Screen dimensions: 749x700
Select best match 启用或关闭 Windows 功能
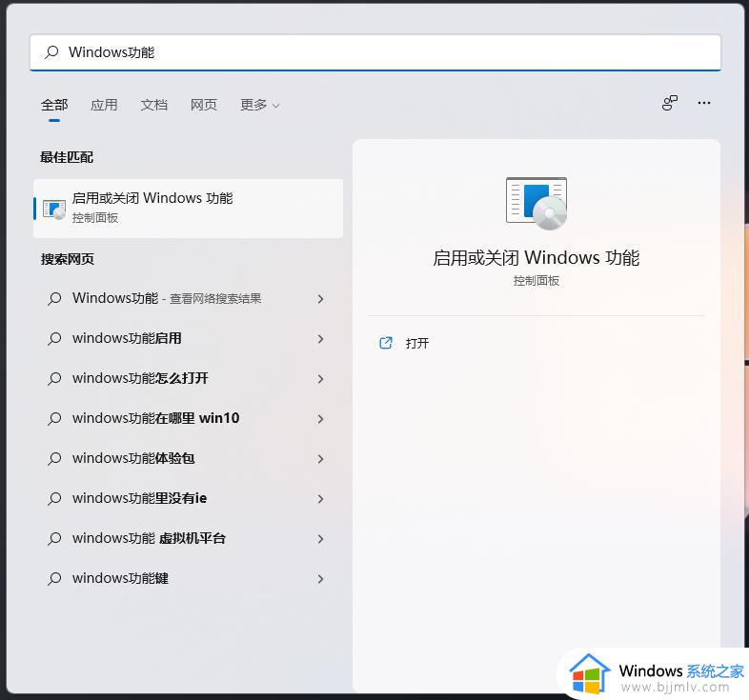(189, 209)
